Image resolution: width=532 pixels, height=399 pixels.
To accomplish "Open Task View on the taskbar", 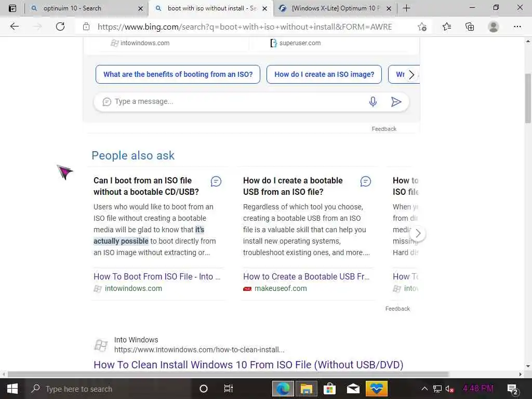I will coord(229,389).
